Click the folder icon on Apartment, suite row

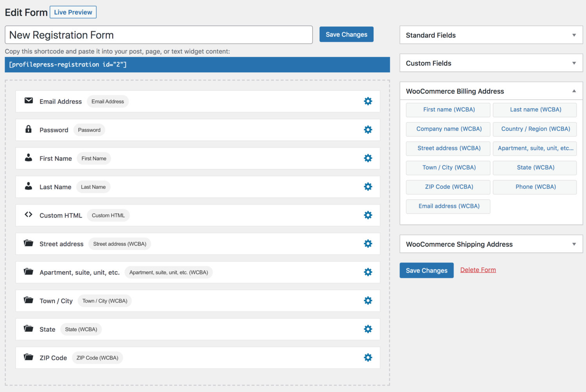pyautogui.click(x=29, y=272)
